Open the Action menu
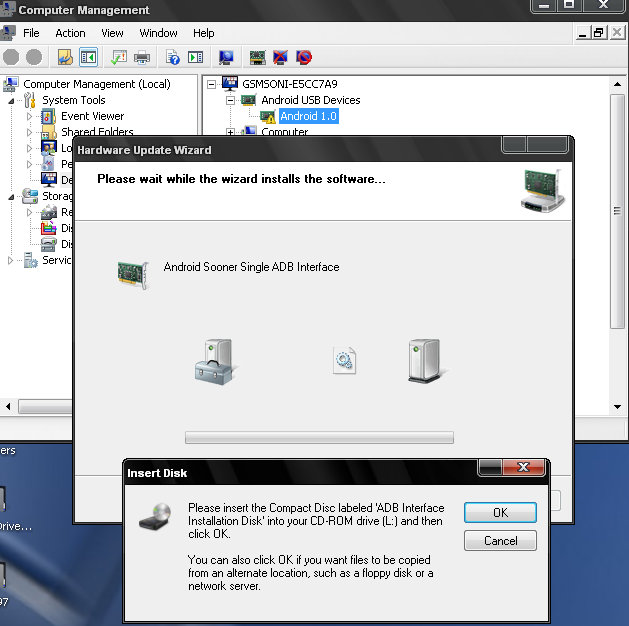Viewport: 629px width, 626px height. [x=70, y=33]
